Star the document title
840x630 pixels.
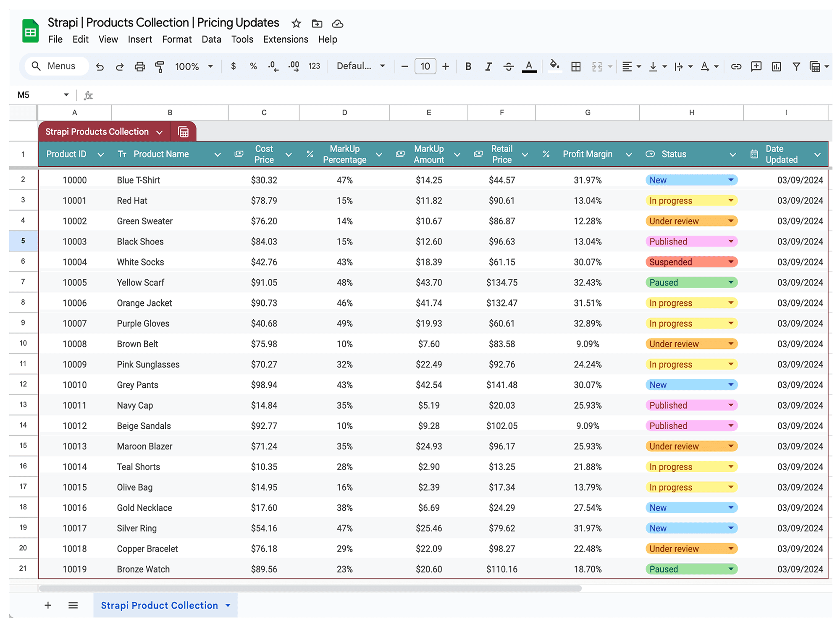[x=296, y=24]
